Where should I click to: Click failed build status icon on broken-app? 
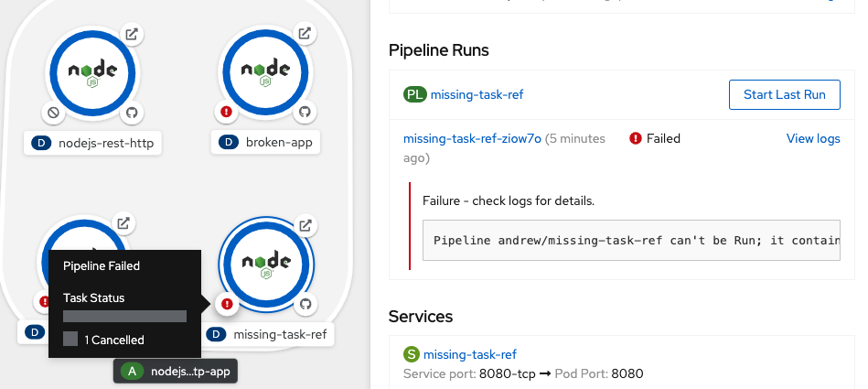pyautogui.click(x=227, y=112)
